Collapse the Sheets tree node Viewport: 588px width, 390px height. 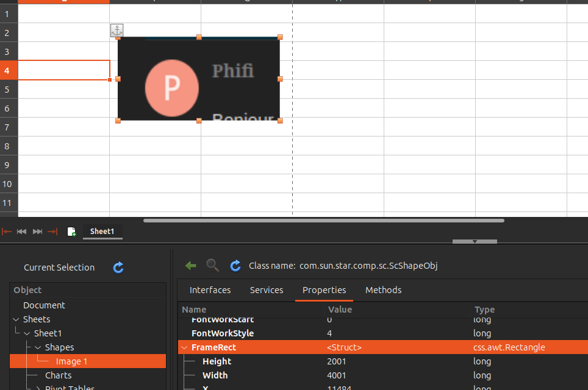15,319
